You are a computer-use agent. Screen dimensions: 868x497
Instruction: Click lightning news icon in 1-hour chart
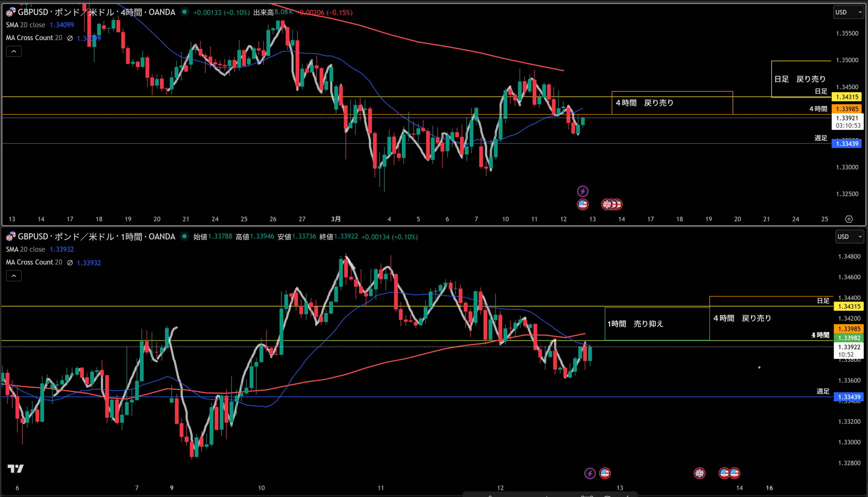pos(590,474)
